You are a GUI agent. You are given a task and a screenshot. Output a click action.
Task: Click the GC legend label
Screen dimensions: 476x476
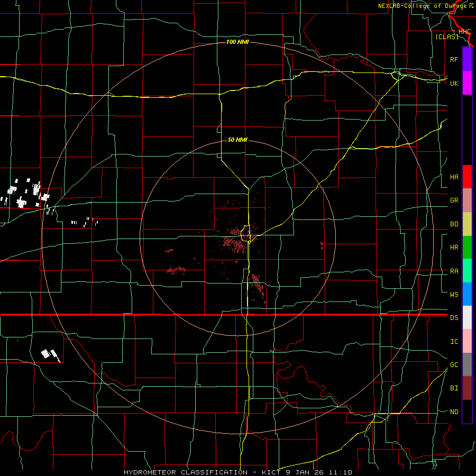click(x=454, y=364)
